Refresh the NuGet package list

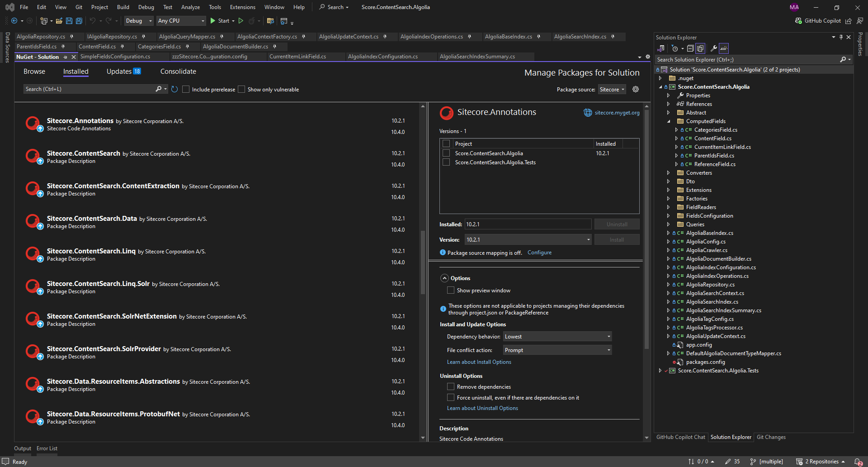tap(175, 89)
